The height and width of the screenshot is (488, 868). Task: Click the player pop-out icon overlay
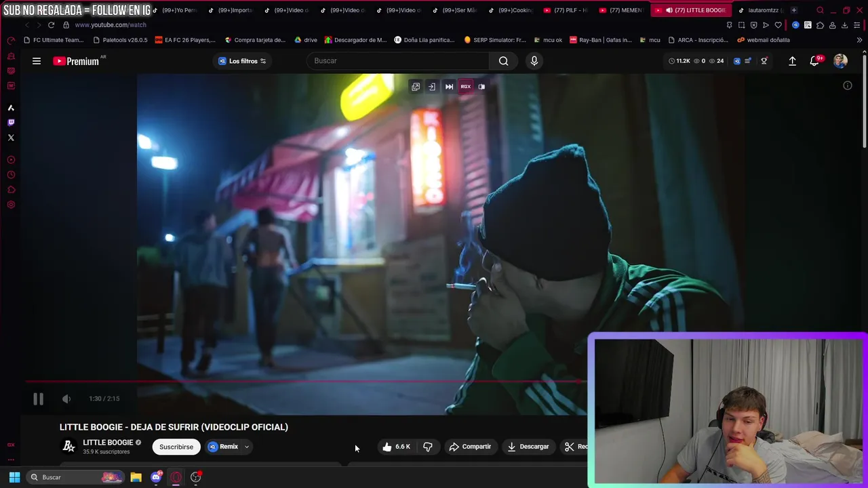coord(416,87)
